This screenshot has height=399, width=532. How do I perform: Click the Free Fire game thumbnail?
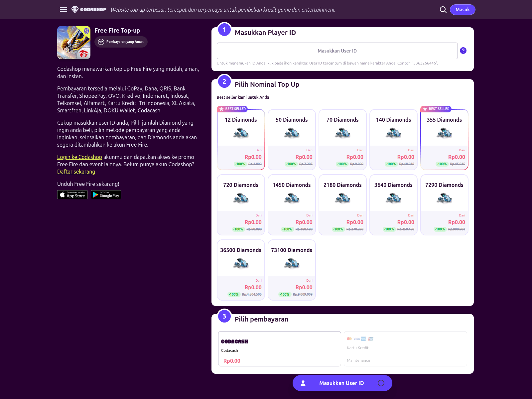tap(74, 43)
